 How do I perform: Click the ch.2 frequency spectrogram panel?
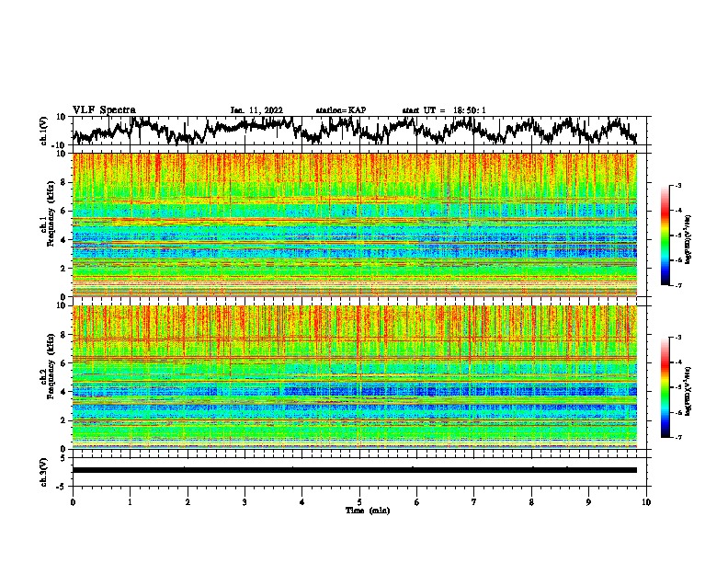point(355,376)
